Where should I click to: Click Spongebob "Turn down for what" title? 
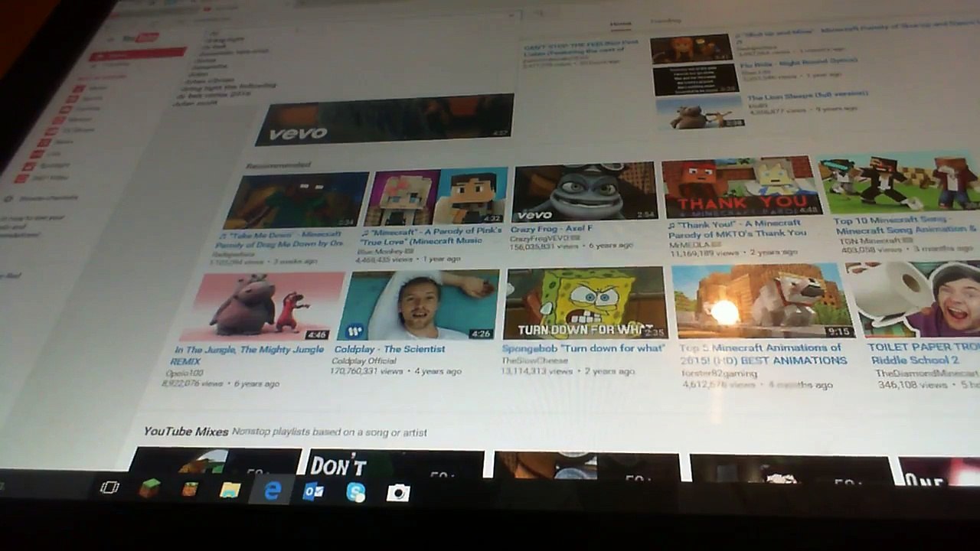coord(583,348)
